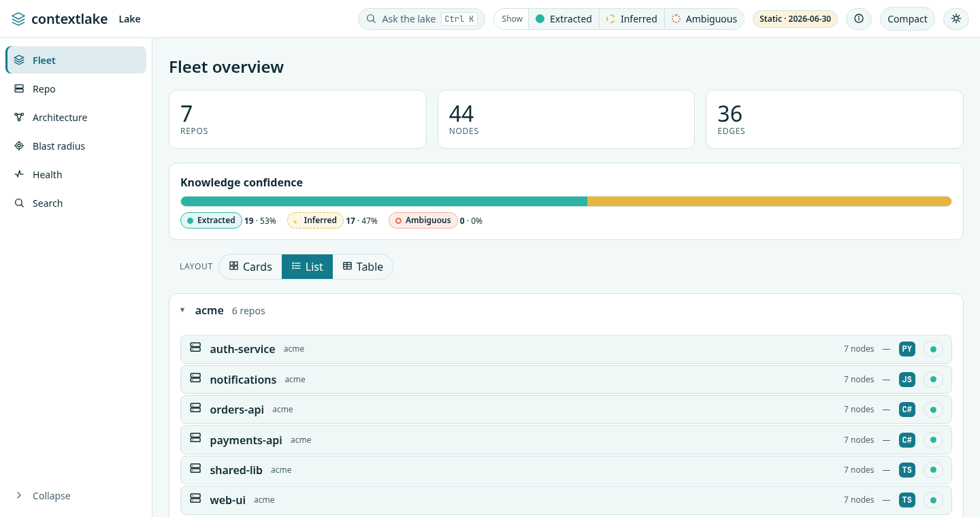Open the Search sidebar item
980x517 pixels.
76,203
